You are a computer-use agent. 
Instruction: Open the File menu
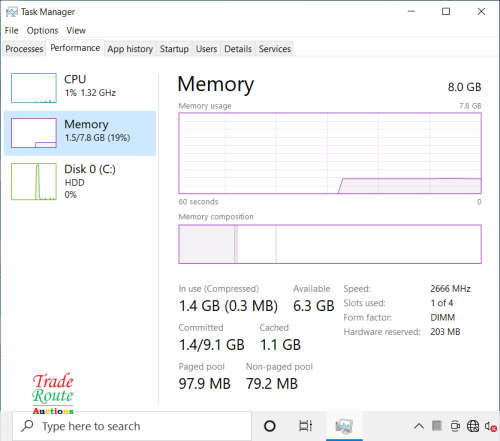(12, 31)
